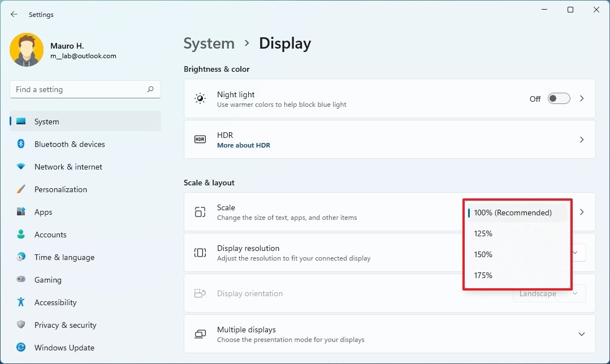Open Windows Update settings
This screenshot has width=610, height=364.
[x=64, y=348]
